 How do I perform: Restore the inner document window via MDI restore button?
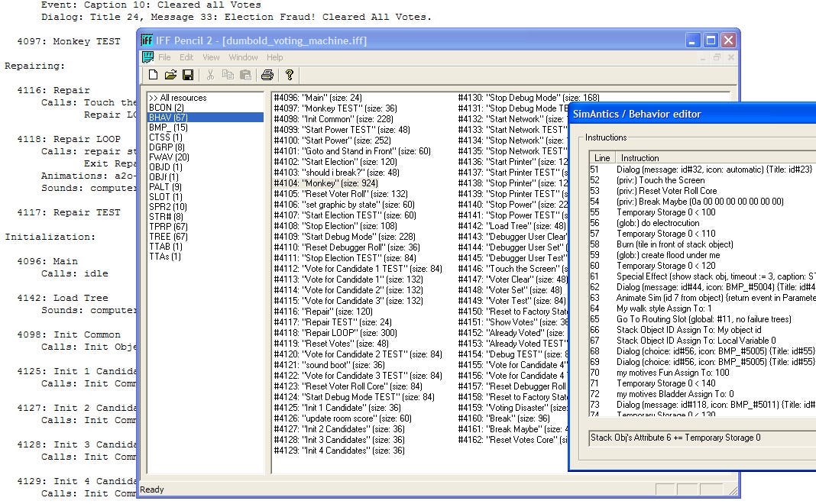pyautogui.click(x=717, y=57)
